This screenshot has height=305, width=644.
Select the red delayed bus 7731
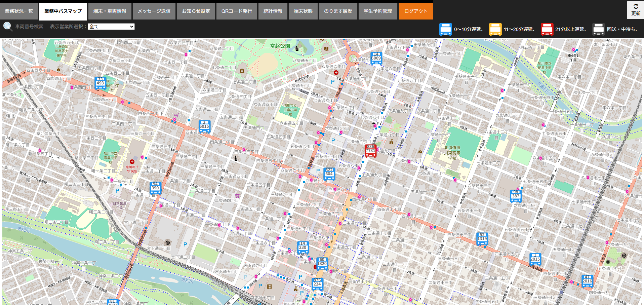tap(370, 151)
